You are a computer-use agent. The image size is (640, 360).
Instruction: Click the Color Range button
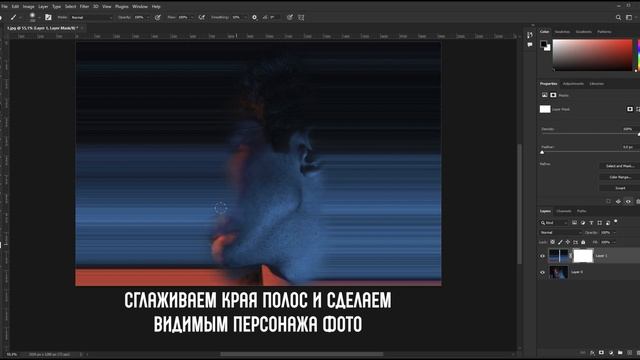[x=620, y=177]
